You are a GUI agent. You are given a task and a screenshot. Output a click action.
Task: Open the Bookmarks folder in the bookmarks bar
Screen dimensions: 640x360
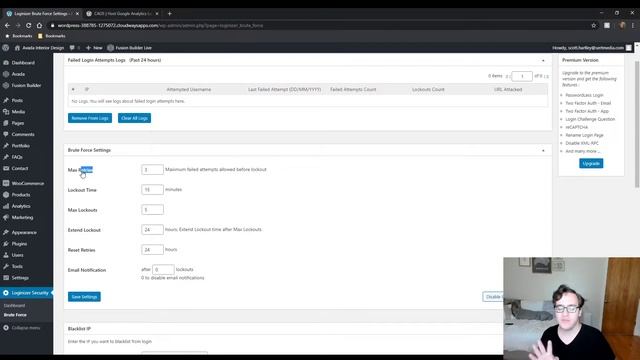(x=52, y=36)
